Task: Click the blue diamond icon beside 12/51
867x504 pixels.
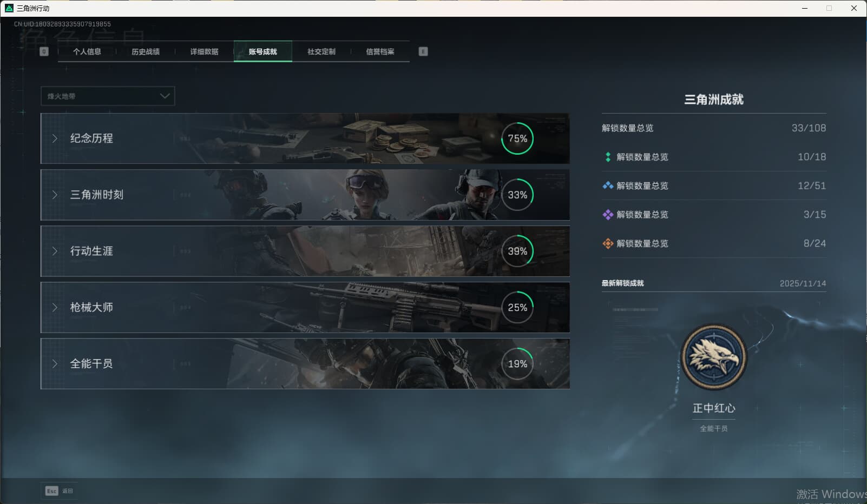Action: [608, 185]
